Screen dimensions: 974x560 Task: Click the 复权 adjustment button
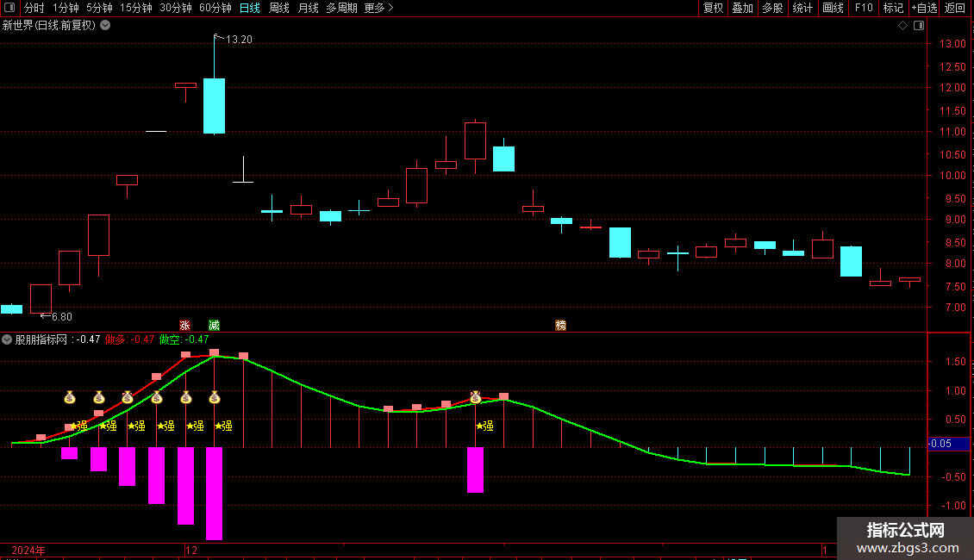pos(713,8)
